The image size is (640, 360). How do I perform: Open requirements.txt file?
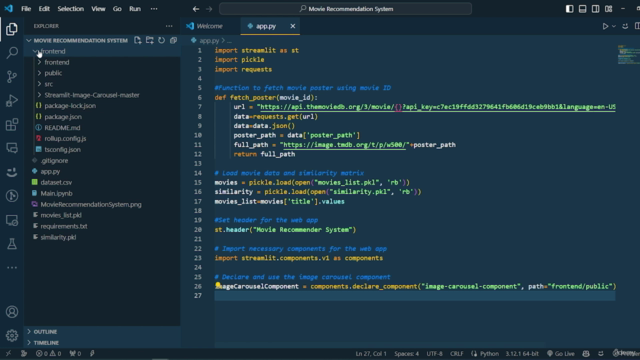64,226
